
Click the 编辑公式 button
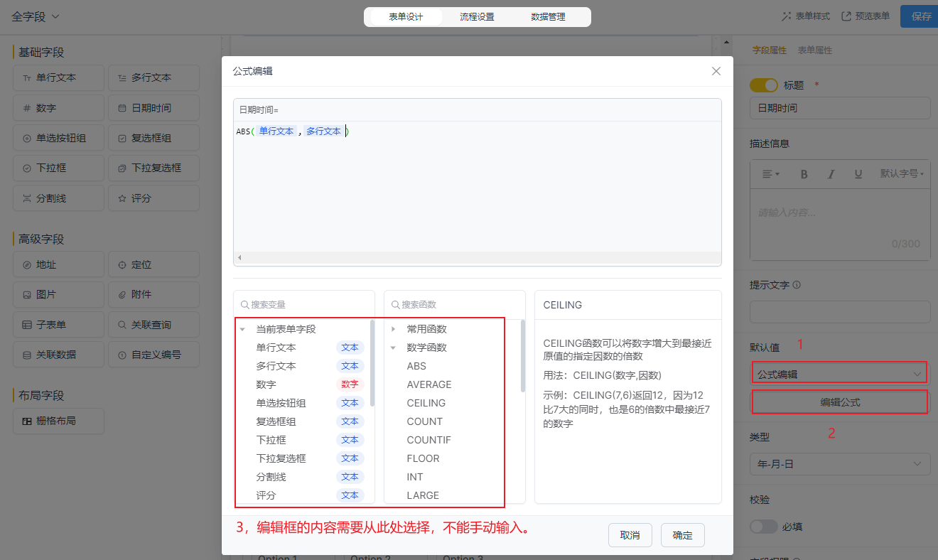[x=840, y=402]
